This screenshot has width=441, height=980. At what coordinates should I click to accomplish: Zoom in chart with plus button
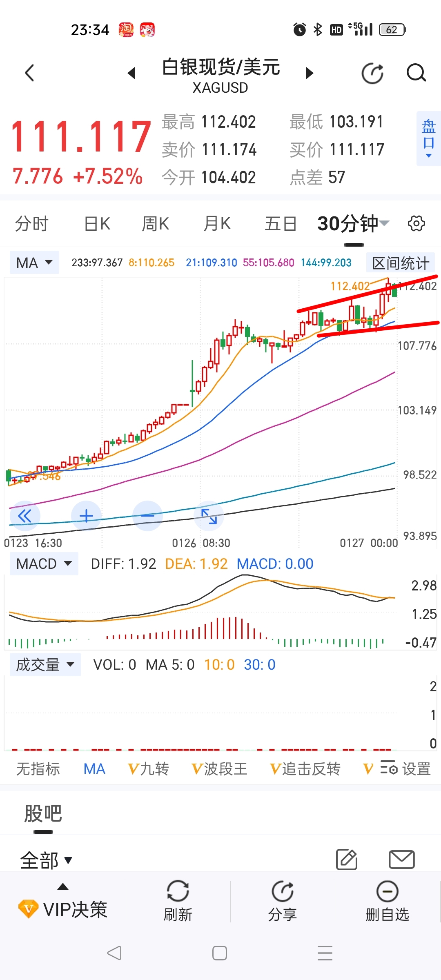click(86, 516)
